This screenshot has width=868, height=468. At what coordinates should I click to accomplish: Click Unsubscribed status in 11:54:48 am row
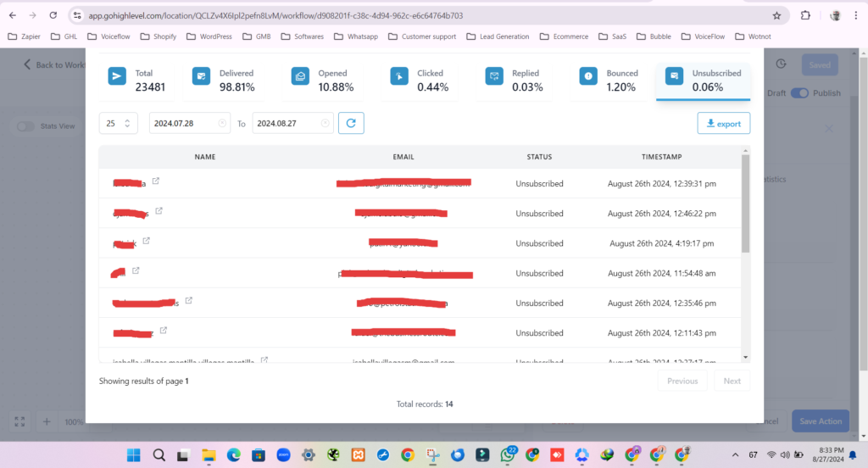539,273
